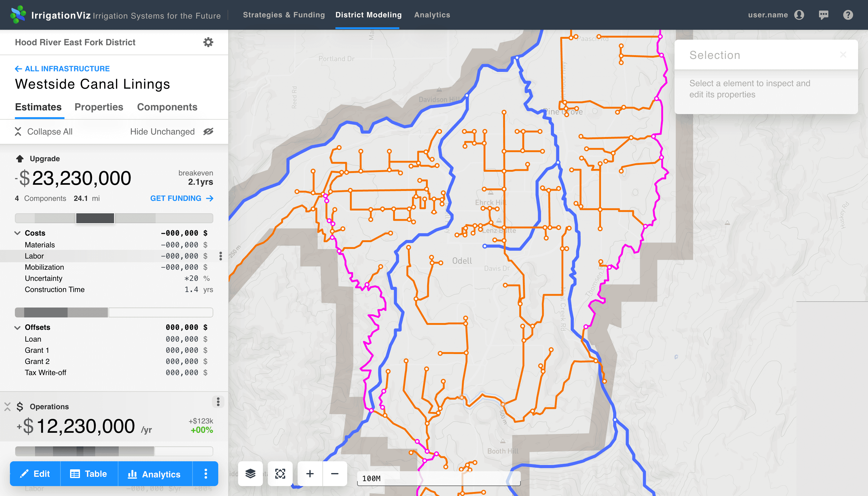Click the user.name label

[768, 15]
